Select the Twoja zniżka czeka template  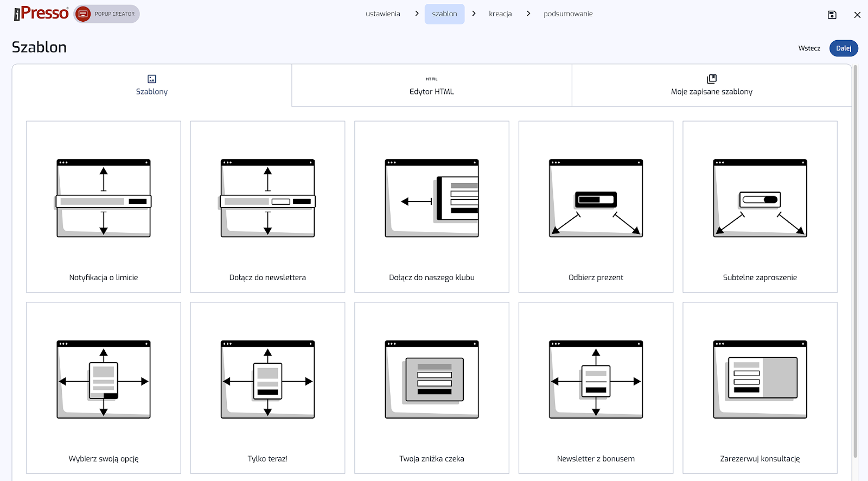click(x=431, y=388)
